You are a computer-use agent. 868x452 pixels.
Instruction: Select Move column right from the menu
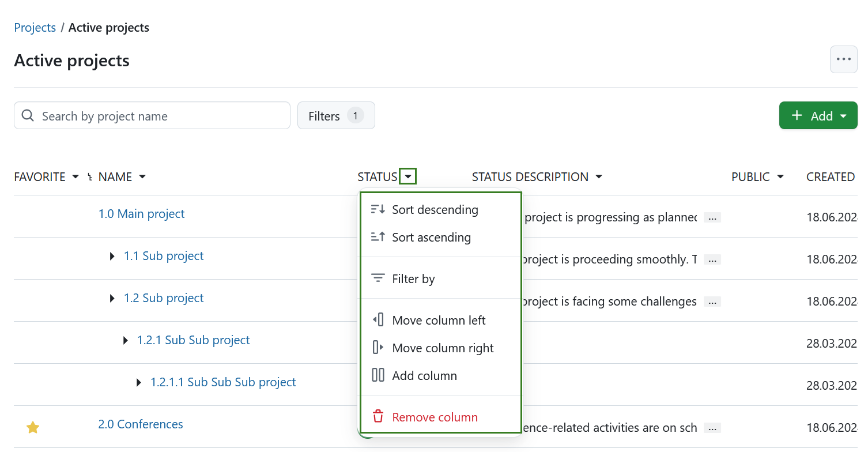tap(443, 348)
